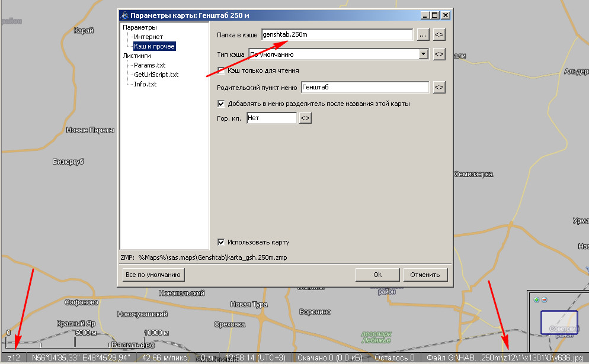Click the 'Папка в кэше' text field
This screenshot has width=589, height=364.
tap(337, 35)
